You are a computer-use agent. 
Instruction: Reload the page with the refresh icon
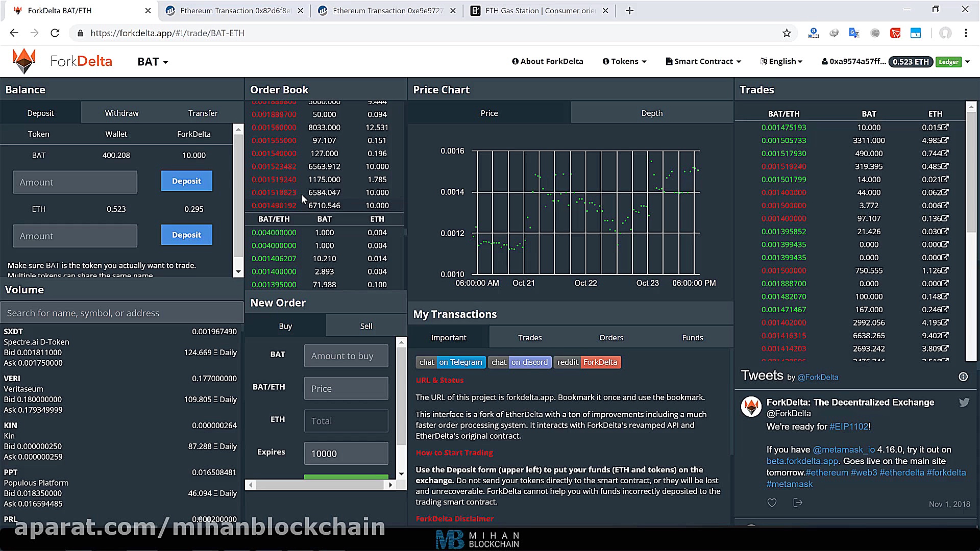tap(55, 33)
